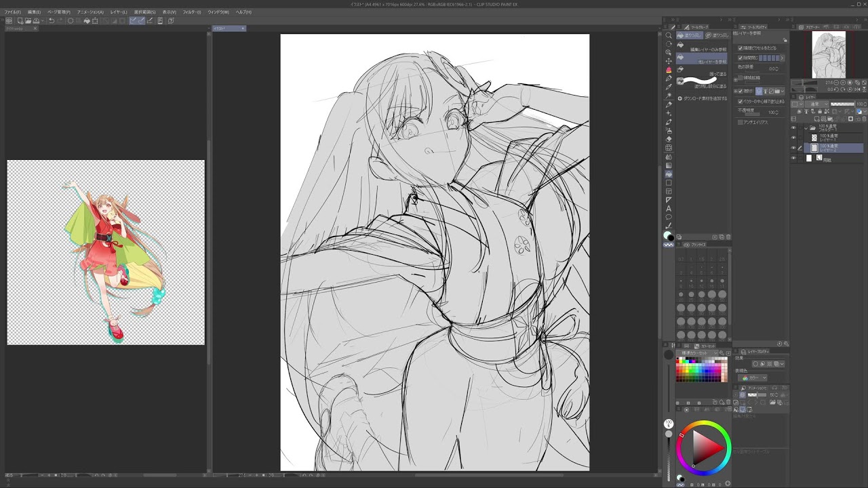
Task: Enable 領域拡縮 checkbox
Action: (x=740, y=77)
